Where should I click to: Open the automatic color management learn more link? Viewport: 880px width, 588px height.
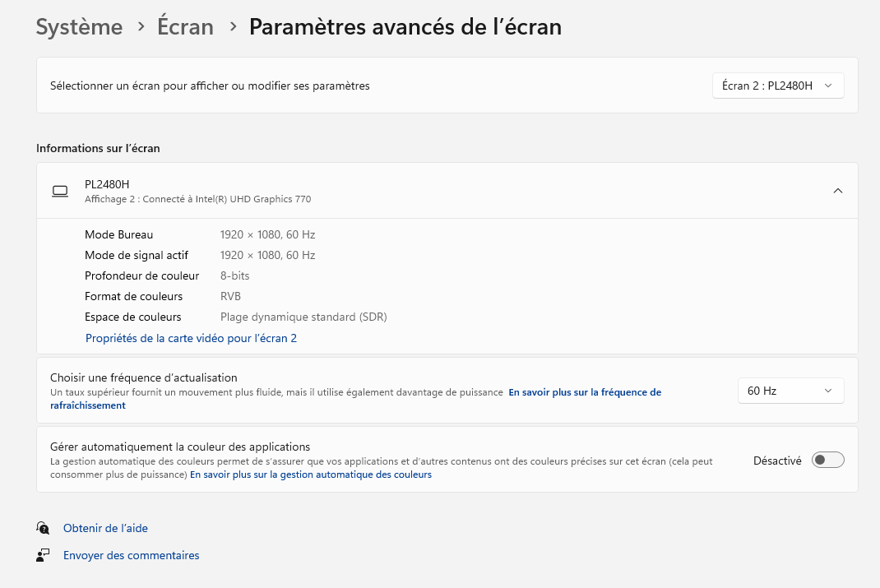click(311, 475)
